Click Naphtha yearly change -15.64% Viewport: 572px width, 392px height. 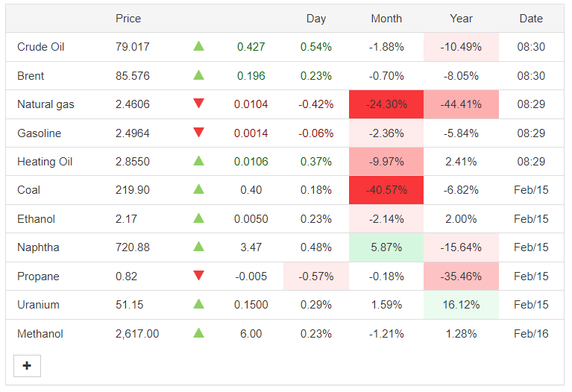tap(461, 247)
